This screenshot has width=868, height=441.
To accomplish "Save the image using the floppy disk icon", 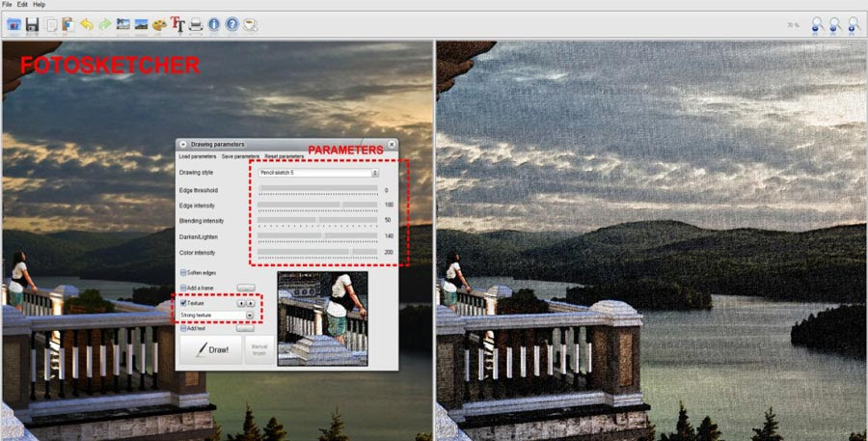I will click(x=32, y=24).
